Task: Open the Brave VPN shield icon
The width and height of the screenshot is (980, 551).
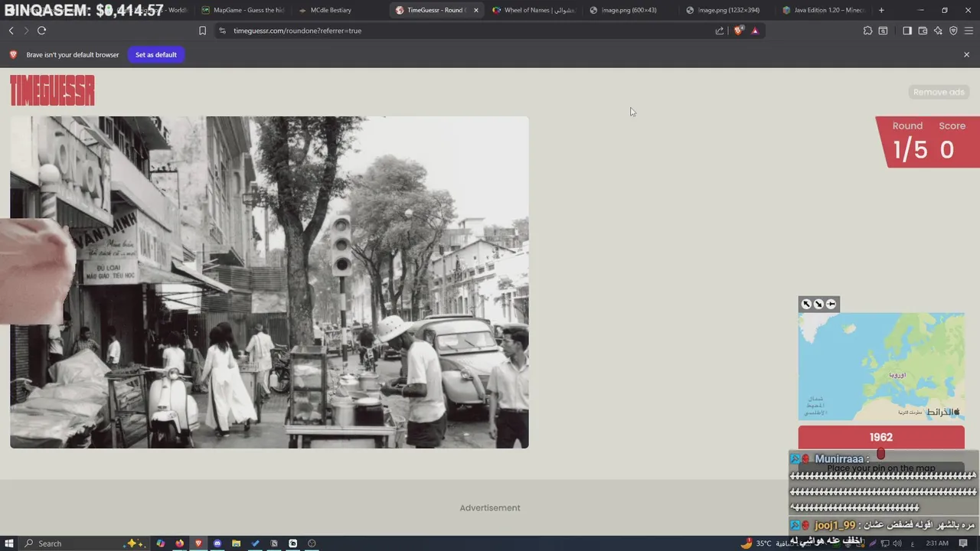Action: click(953, 31)
